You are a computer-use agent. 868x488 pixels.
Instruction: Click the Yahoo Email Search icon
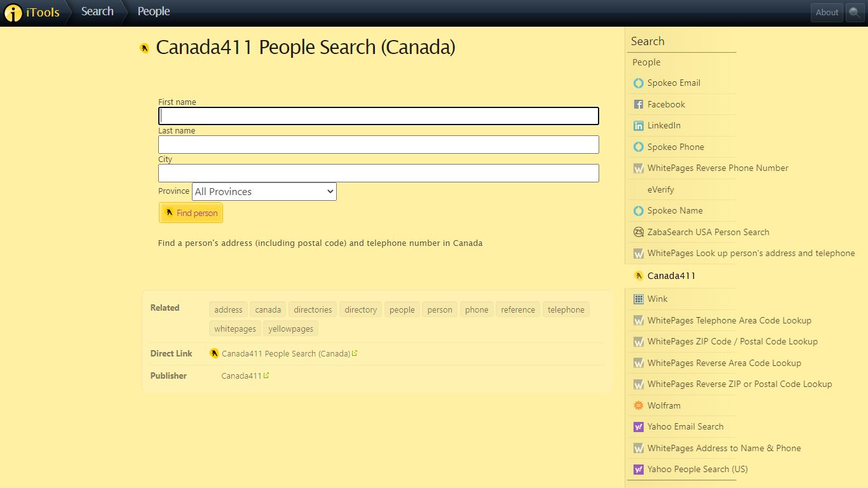[x=639, y=427]
